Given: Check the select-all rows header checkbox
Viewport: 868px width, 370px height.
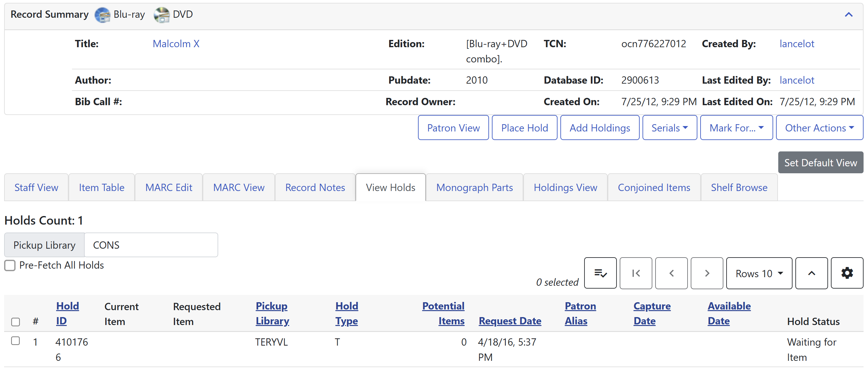Looking at the screenshot, I should pyautogui.click(x=16, y=322).
